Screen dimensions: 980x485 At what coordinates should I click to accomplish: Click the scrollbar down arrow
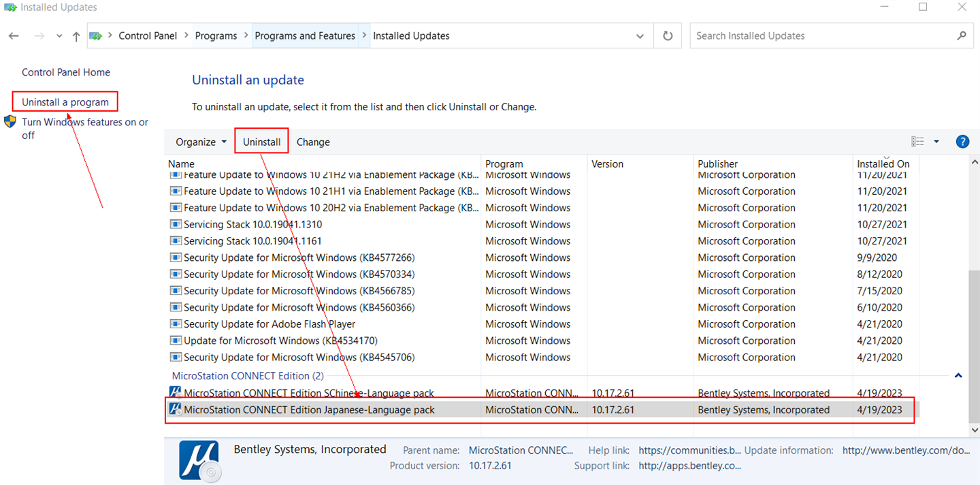pos(974,430)
